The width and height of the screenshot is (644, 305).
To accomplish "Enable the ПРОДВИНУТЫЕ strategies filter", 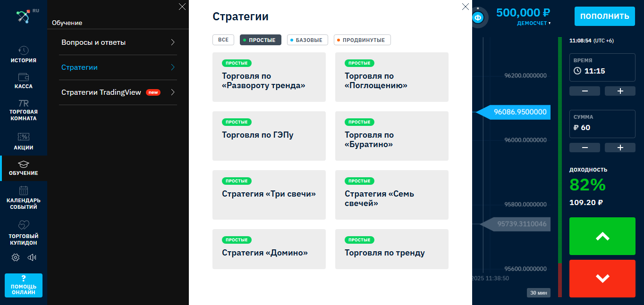I will 362,40.
